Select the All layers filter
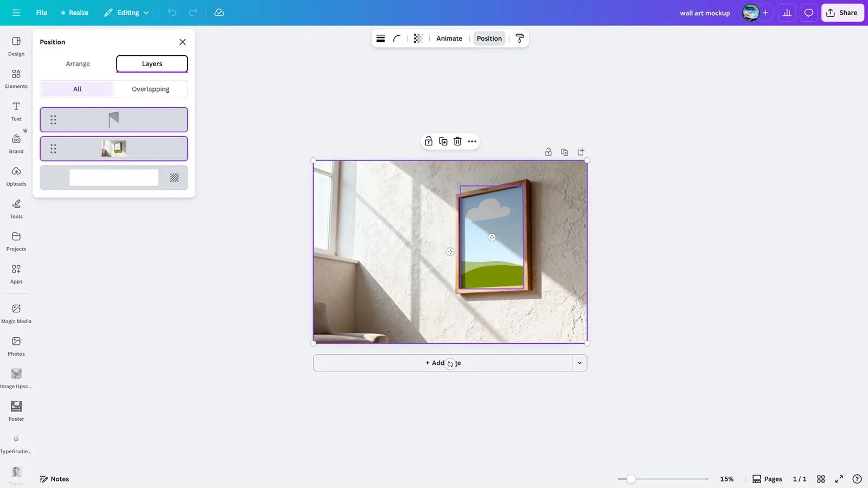868x488 pixels. tap(77, 89)
